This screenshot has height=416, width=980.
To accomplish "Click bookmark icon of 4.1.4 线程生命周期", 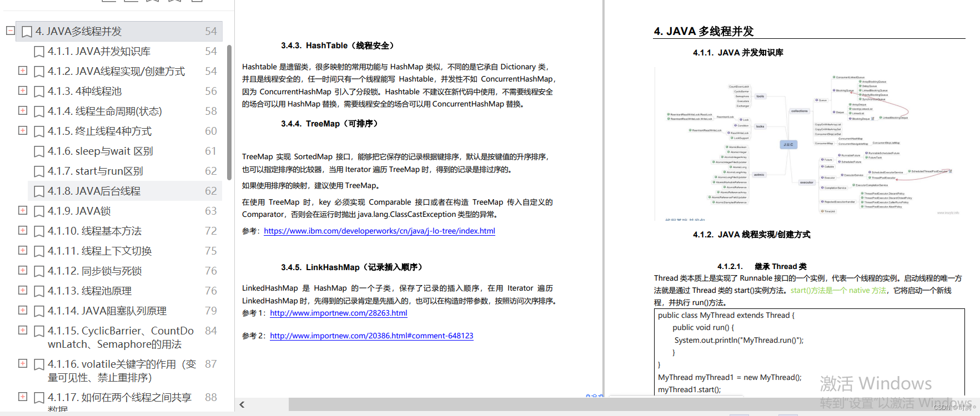I will (x=39, y=111).
